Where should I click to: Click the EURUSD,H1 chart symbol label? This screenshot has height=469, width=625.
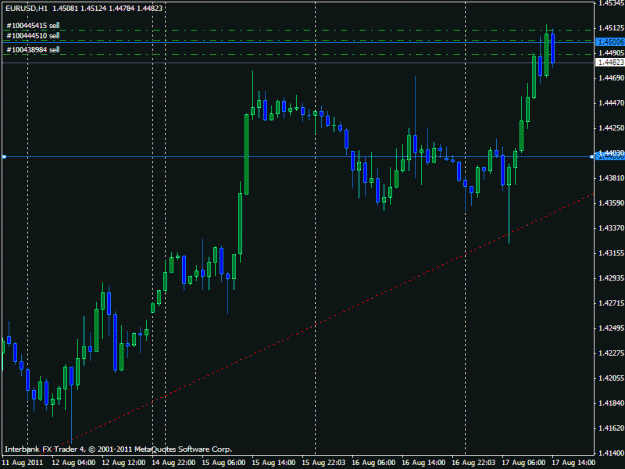(26, 8)
